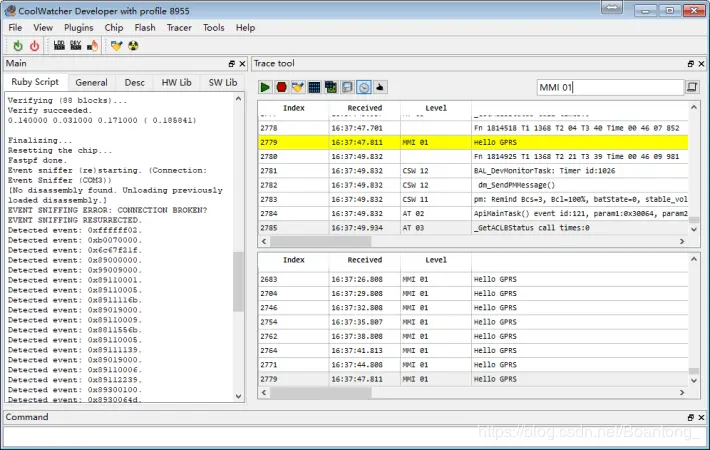The height and width of the screenshot is (450, 710).
Task: Click the Command input field
Action: click(355, 436)
